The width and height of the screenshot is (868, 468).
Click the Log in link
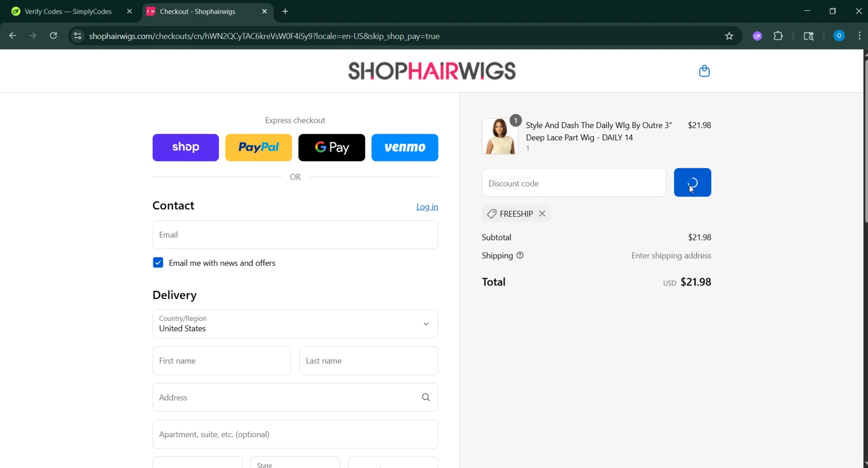[427, 207]
